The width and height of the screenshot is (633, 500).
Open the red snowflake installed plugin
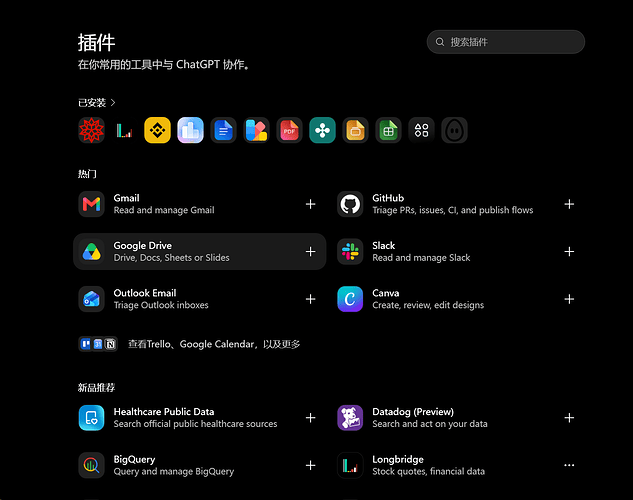[x=92, y=130]
